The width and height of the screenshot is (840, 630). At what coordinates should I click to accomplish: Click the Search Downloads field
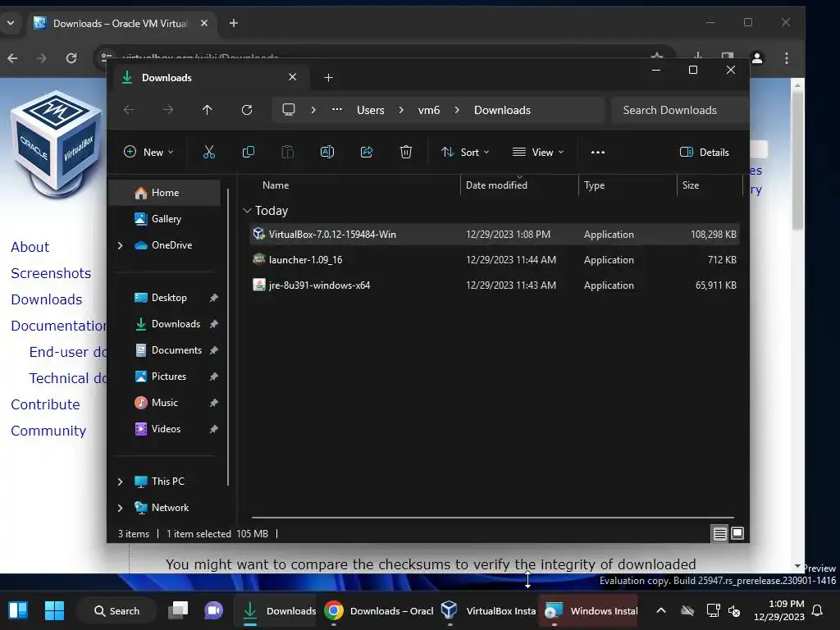click(x=679, y=111)
